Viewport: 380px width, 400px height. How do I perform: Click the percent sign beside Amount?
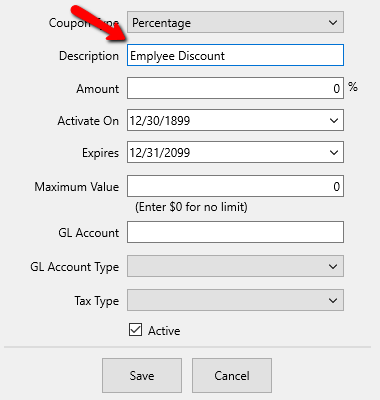[x=353, y=87]
